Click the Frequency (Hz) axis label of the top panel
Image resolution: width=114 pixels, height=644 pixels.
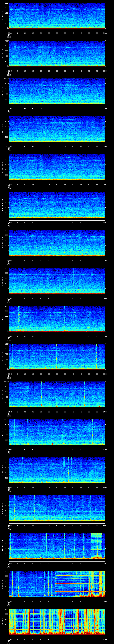coord(3,16)
